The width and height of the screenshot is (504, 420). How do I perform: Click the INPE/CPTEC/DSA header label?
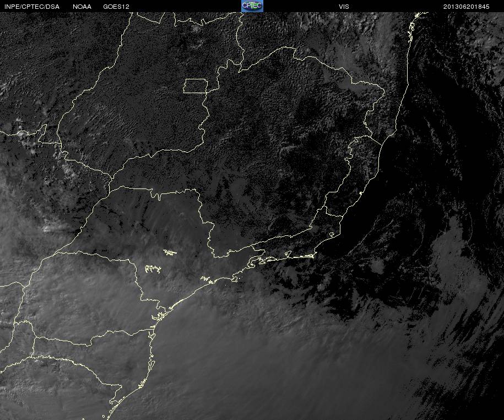pos(32,7)
